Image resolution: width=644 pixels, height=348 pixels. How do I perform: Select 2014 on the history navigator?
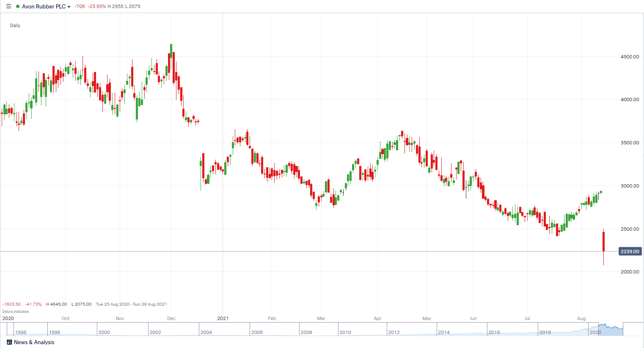(444, 332)
